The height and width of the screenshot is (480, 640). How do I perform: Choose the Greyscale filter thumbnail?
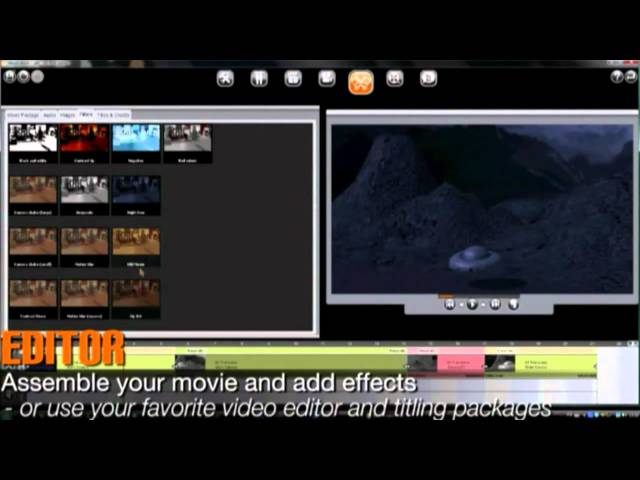coord(84,196)
